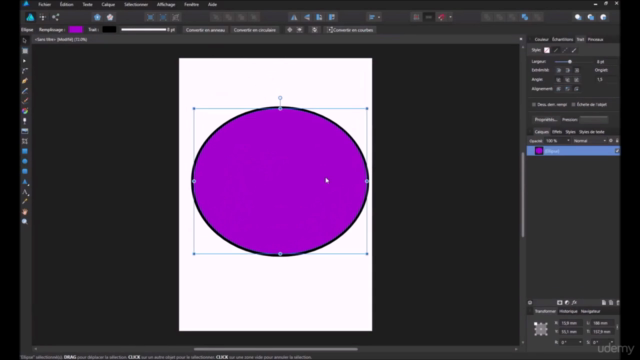Click the Largeur stroke width slider
Image resolution: width=640 pixels, height=360 pixels.
tap(573, 62)
